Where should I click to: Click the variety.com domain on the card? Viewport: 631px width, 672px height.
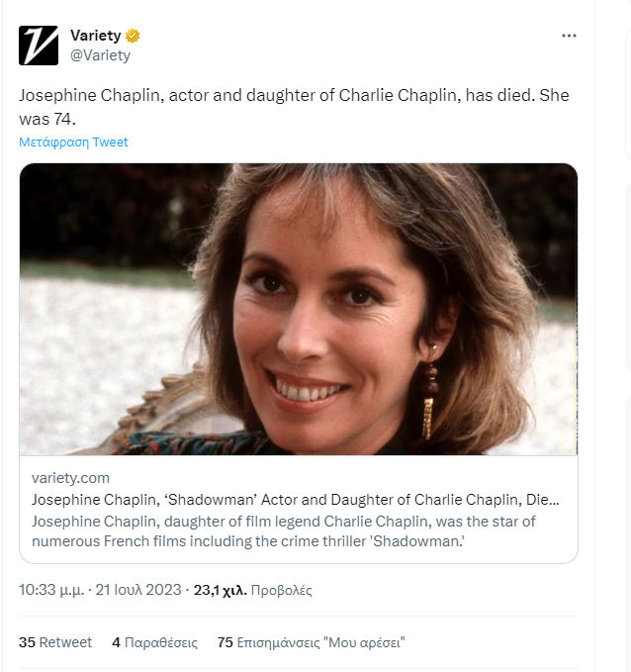(x=70, y=478)
